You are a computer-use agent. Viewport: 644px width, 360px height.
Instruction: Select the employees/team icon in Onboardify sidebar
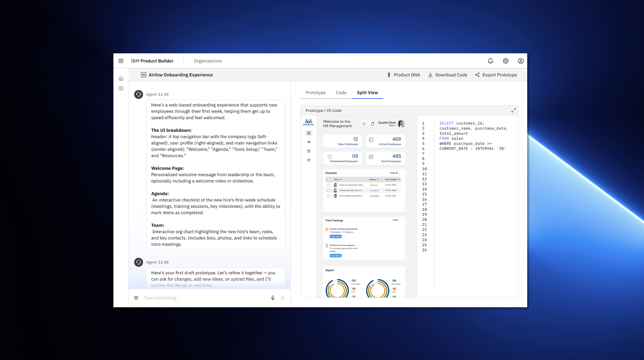point(309,142)
